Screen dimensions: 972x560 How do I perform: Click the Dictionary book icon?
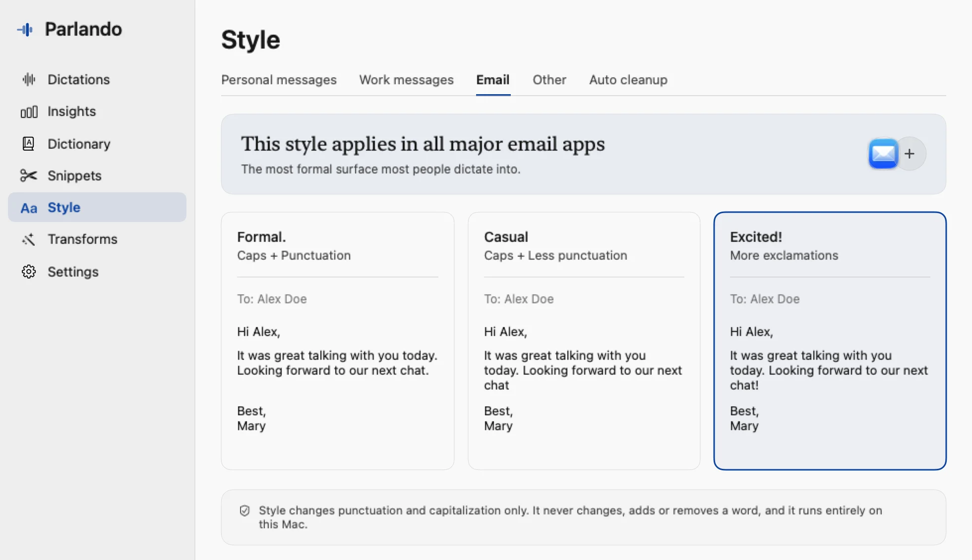(29, 144)
